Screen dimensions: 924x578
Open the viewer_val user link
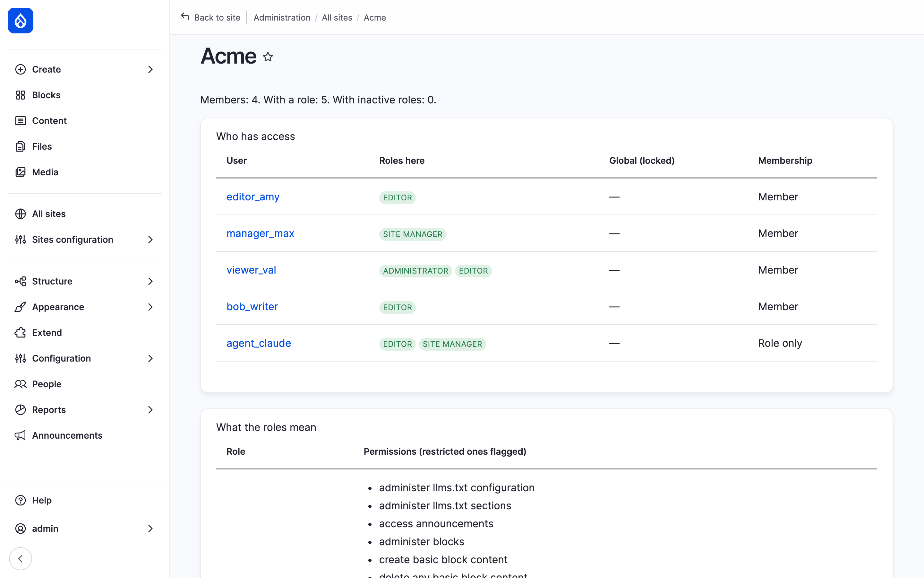click(x=251, y=270)
